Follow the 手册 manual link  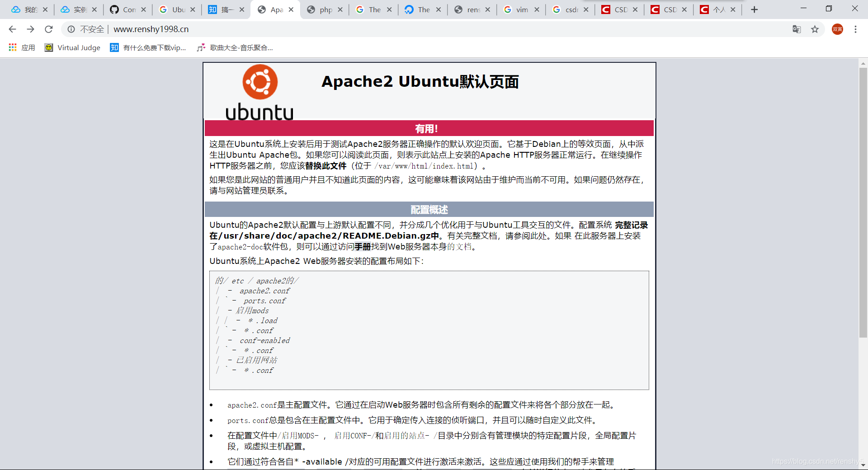click(x=363, y=247)
